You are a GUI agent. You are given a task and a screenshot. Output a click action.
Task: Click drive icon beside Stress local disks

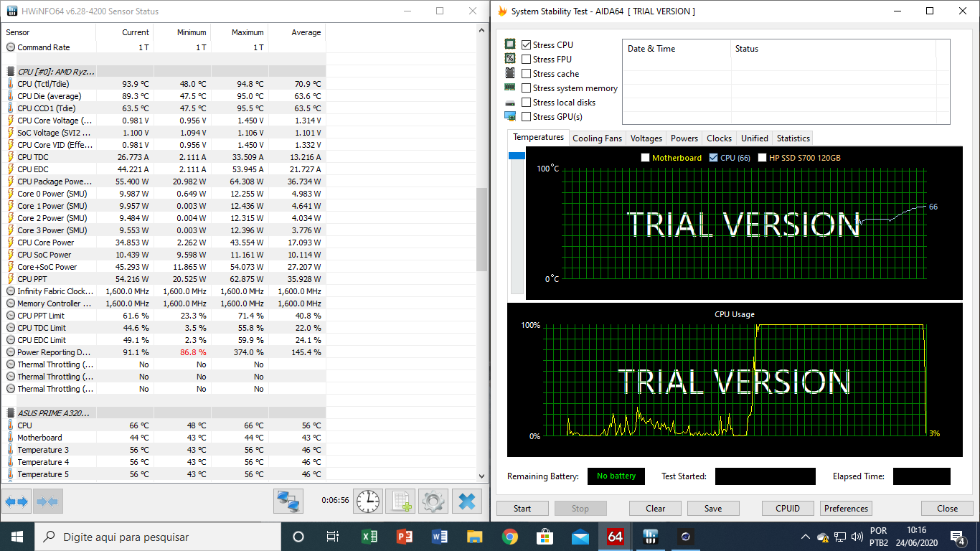tap(510, 103)
